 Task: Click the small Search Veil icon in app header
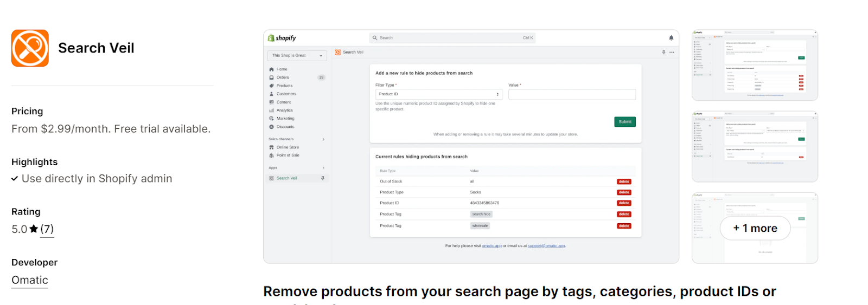(x=338, y=53)
